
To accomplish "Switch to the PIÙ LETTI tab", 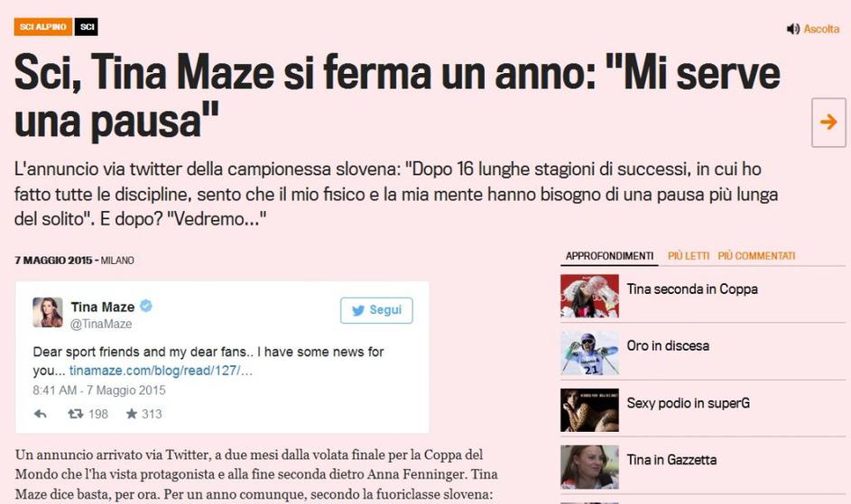I will click(689, 256).
